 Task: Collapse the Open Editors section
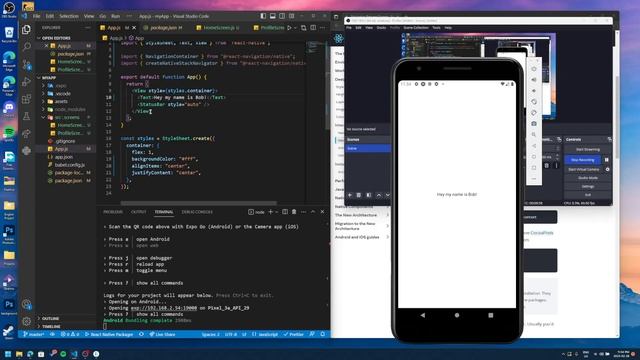tap(55, 38)
